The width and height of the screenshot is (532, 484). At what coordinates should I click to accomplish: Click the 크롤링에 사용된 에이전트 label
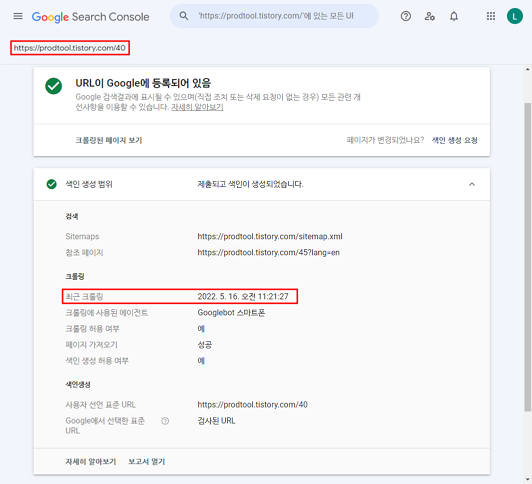(x=107, y=313)
